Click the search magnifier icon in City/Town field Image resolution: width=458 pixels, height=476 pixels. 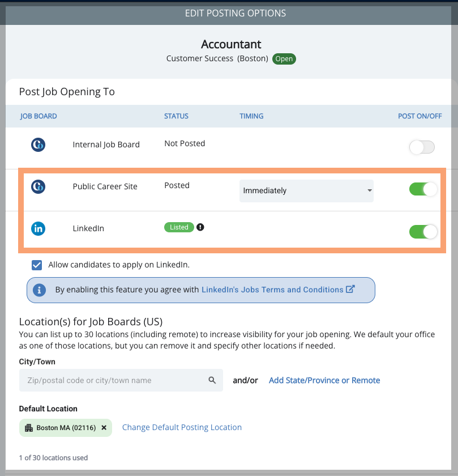[212, 380]
